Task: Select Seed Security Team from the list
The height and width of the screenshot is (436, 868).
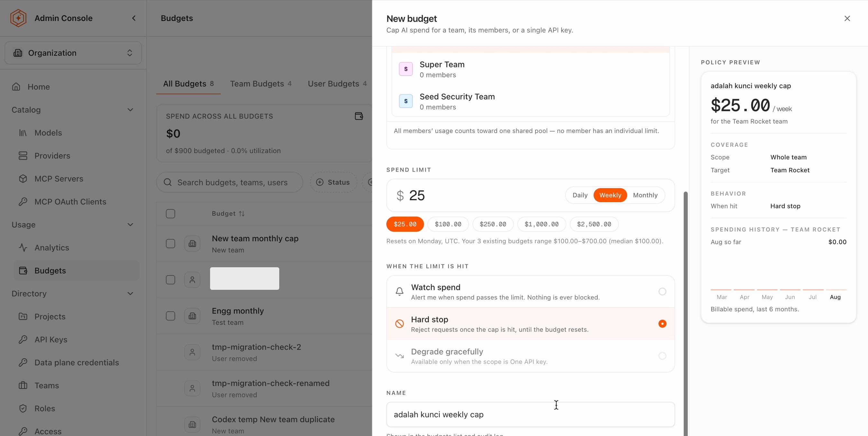Action: 531,101
